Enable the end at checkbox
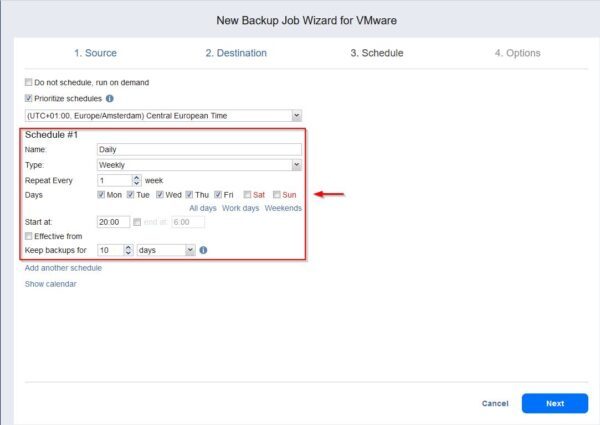 point(137,222)
